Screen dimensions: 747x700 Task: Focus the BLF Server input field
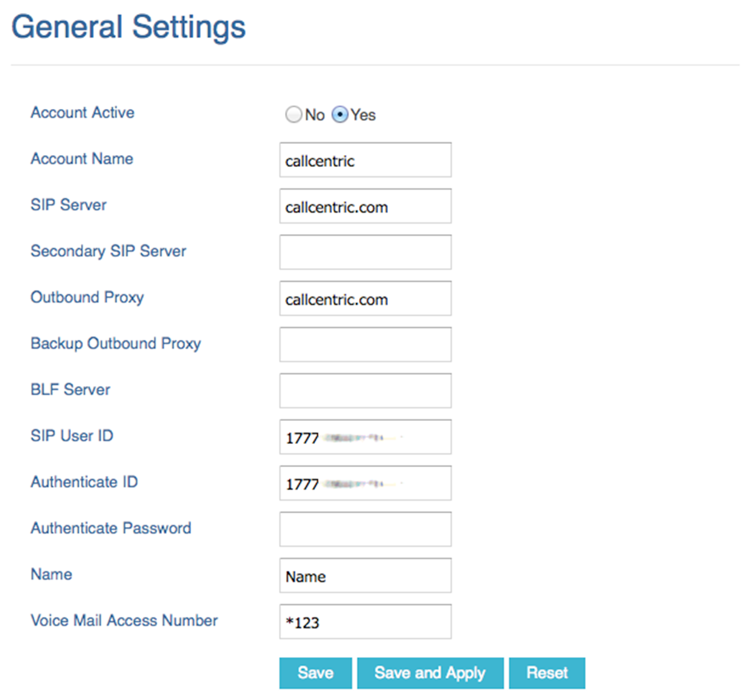tap(365, 390)
